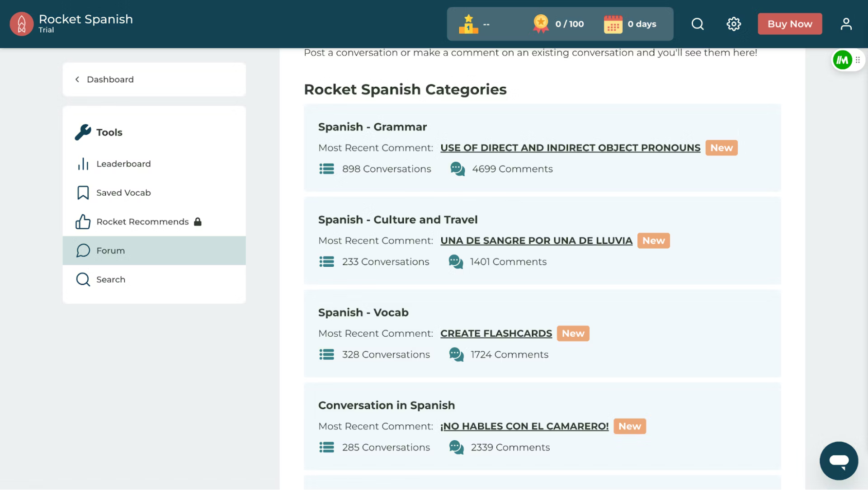This screenshot has height=490, width=868.
Task: Click the 4699 Comments text
Action: 512,169
